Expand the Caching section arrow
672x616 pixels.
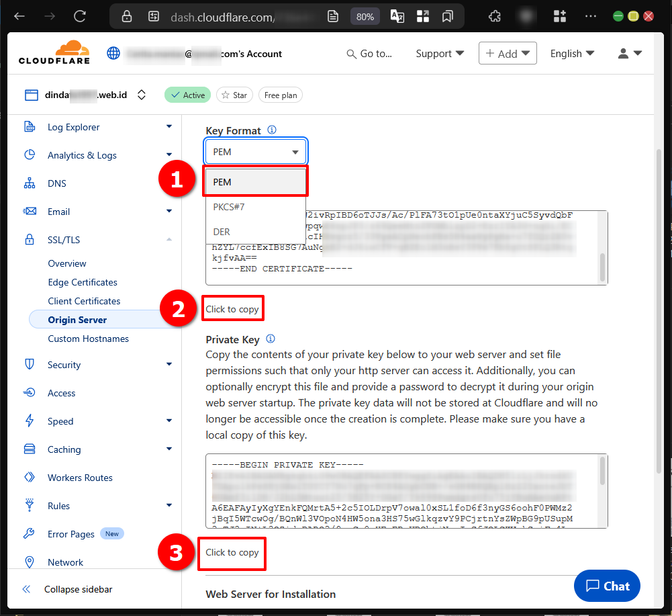click(169, 449)
